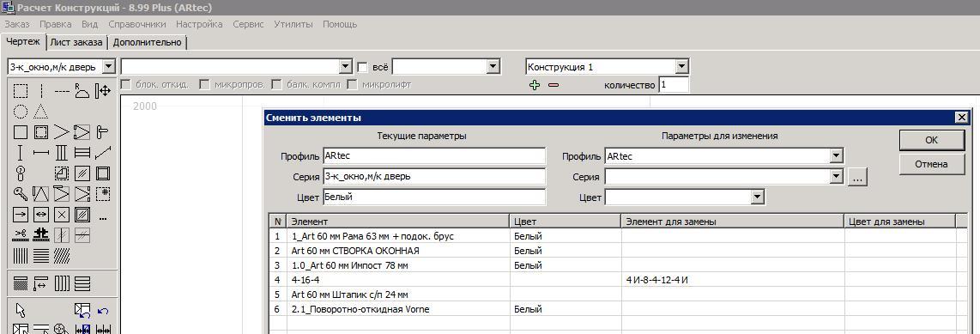Close the "Сменить элементы" dialog
Viewport: 980px width, 334px height.
click(962, 118)
